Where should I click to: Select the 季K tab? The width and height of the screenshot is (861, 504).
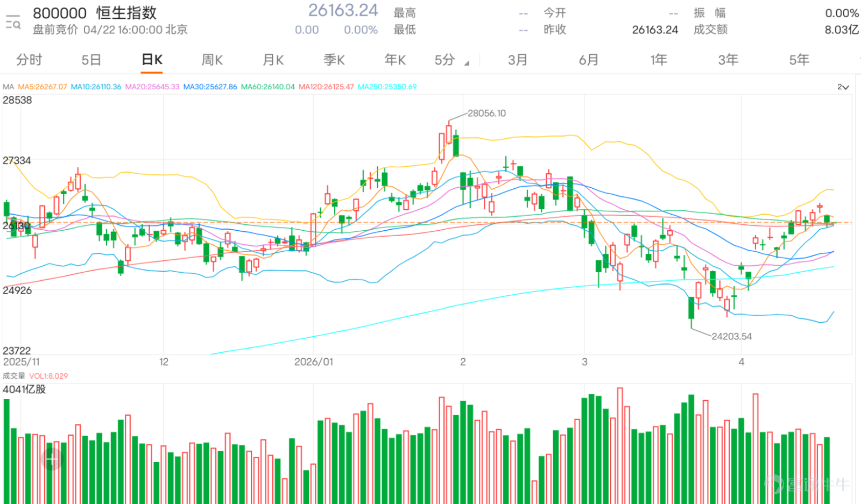point(334,60)
